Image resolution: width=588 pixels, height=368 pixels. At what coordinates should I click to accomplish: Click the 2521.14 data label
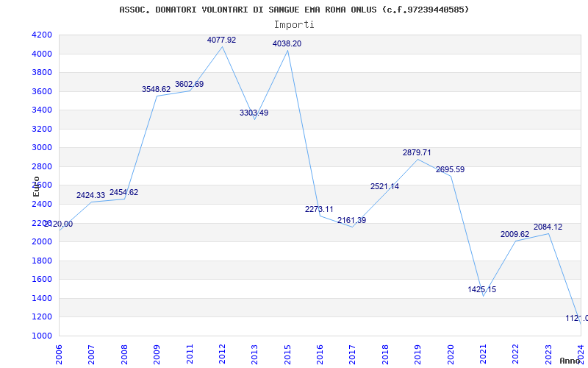pyautogui.click(x=384, y=186)
